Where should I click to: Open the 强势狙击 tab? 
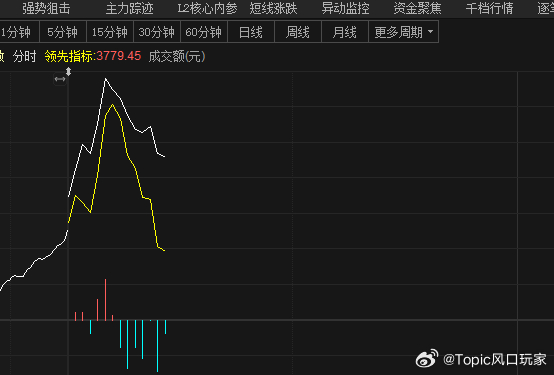(x=46, y=8)
